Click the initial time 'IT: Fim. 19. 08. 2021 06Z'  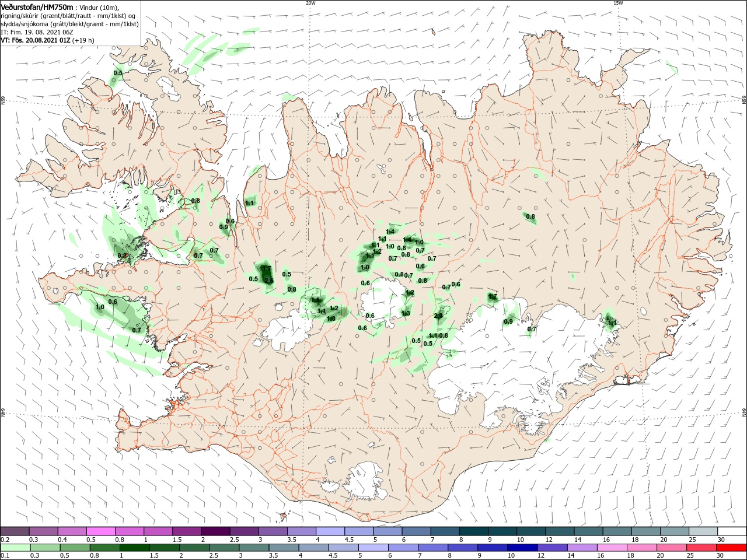tap(37, 32)
